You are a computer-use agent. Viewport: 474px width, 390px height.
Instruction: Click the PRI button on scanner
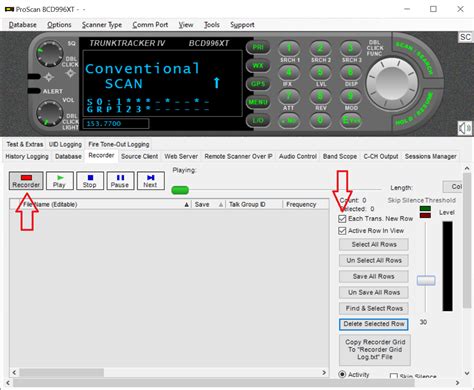pyautogui.click(x=258, y=47)
